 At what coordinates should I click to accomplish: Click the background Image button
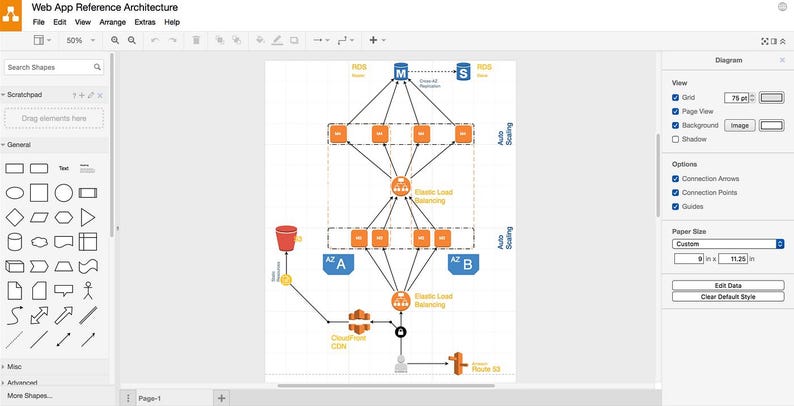(x=740, y=126)
